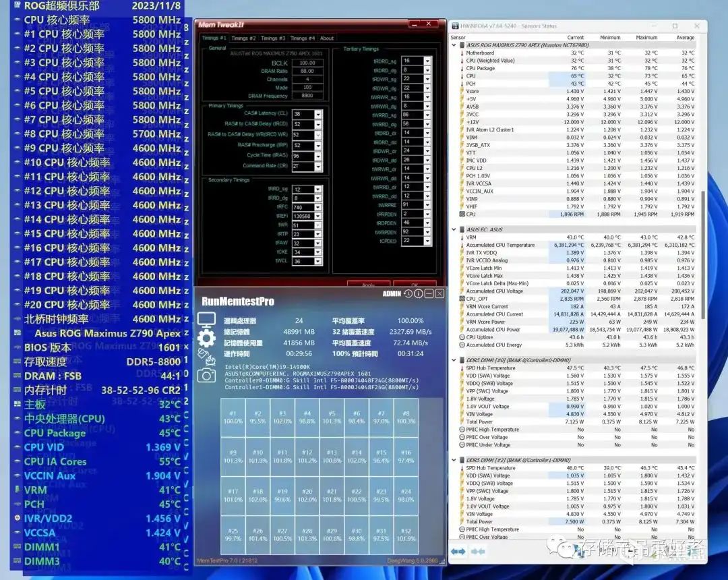This screenshot has width=728, height=580.
Task: Collapse the DDR5 DIMM [#0] sensor group
Action: [x=454, y=360]
